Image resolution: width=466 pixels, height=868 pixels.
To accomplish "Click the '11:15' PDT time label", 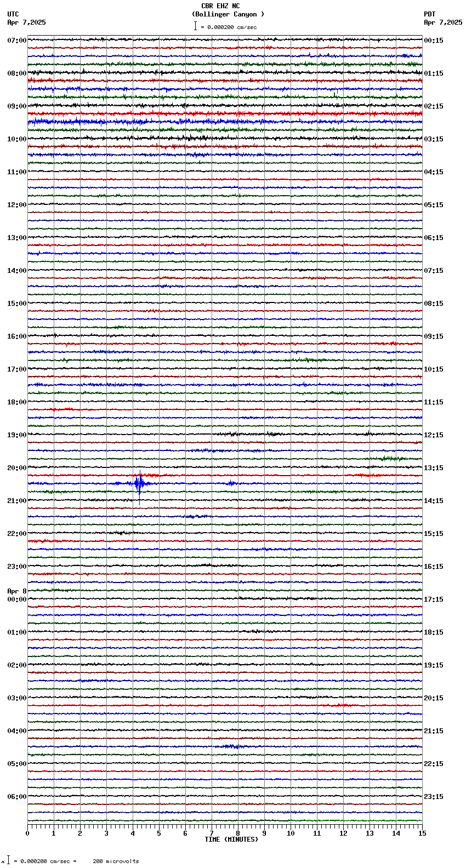I will 434,402.
